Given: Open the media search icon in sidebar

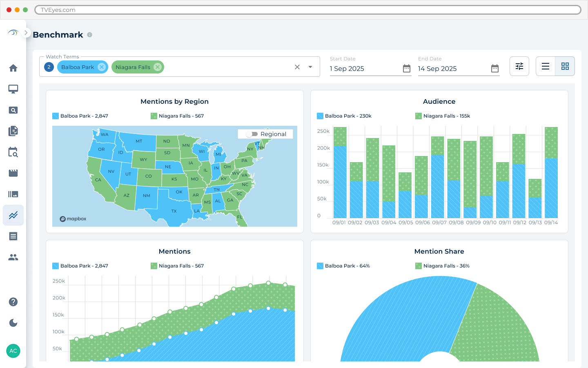Looking at the screenshot, I should pos(13,110).
